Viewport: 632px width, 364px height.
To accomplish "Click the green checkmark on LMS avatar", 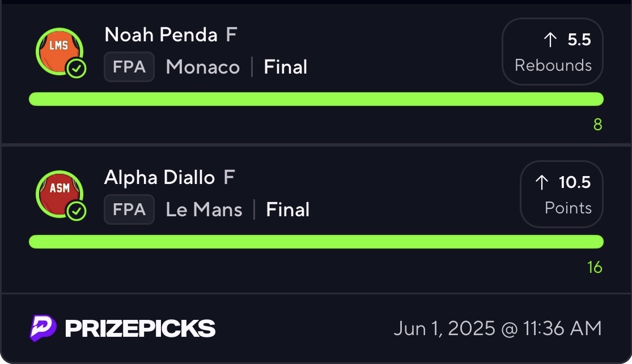I will pos(77,69).
